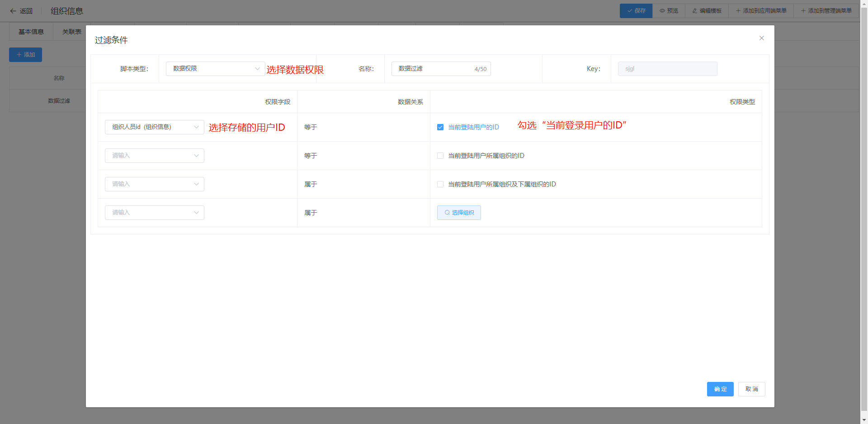Open the second row 请输入 permission field dropdown
Viewport: 868px width, 424px height.
[154, 156]
